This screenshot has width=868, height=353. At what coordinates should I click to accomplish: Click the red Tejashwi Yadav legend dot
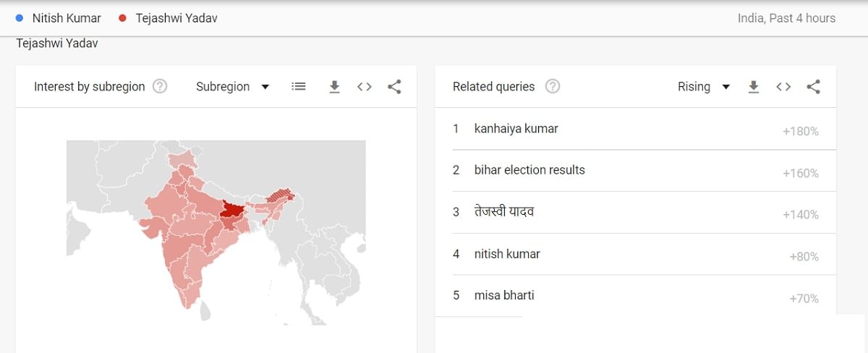pos(122,18)
